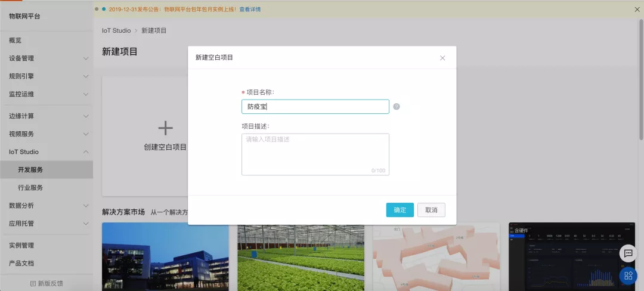Click the 物联网平台 sidebar title
The width and height of the screenshot is (644, 291).
[24, 17]
